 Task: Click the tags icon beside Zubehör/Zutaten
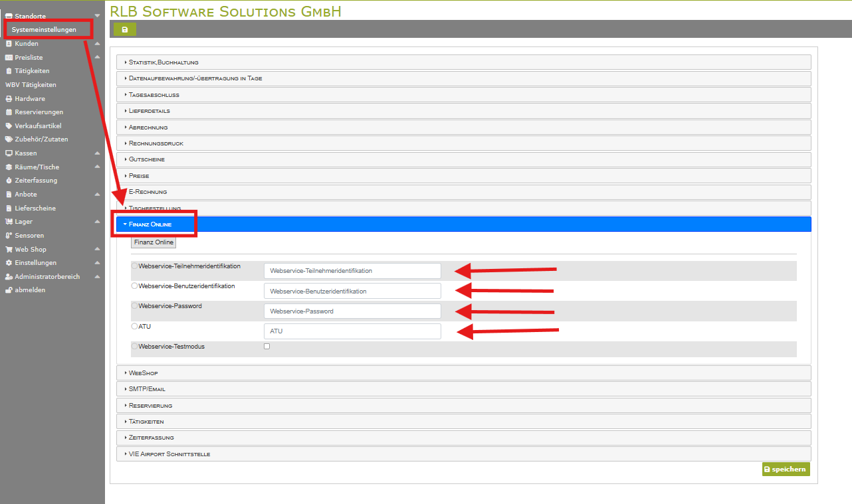click(x=9, y=139)
